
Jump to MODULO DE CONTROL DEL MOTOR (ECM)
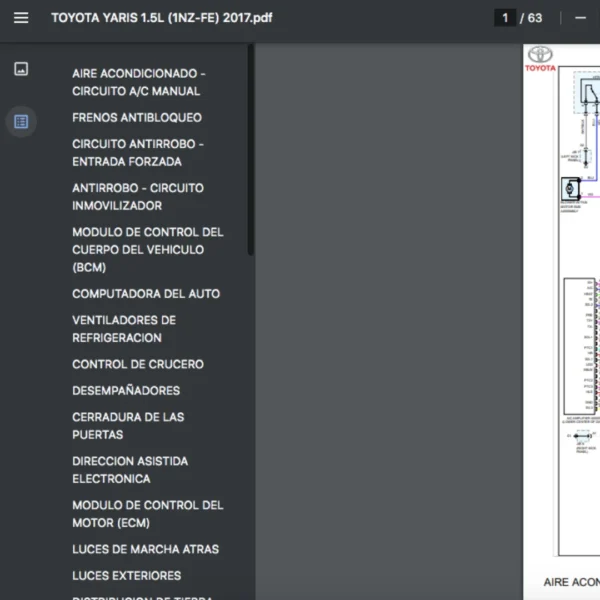point(147,514)
